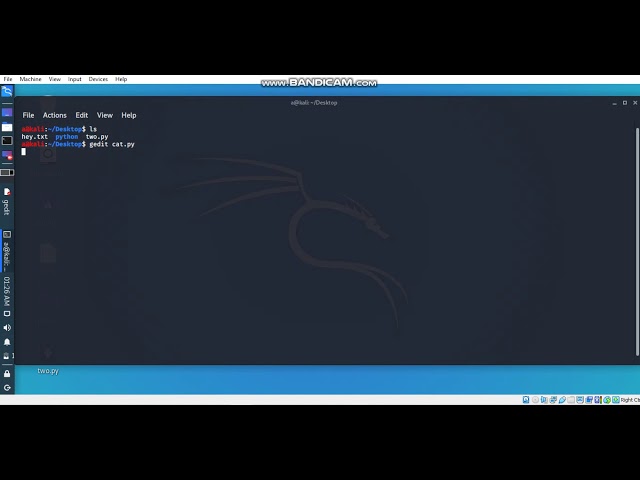The width and height of the screenshot is (640, 480).
Task: Click the show desktop panel icon
Action: pos(7,112)
